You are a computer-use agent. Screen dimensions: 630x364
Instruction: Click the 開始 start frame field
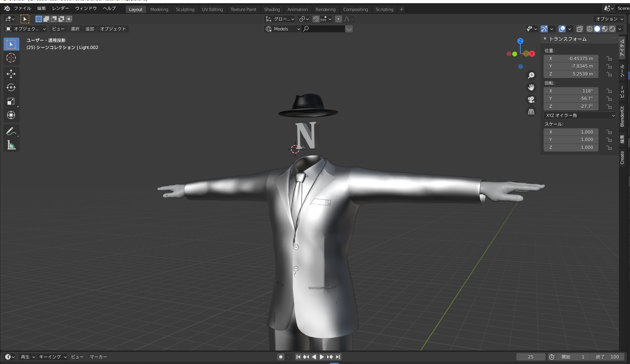coord(573,357)
